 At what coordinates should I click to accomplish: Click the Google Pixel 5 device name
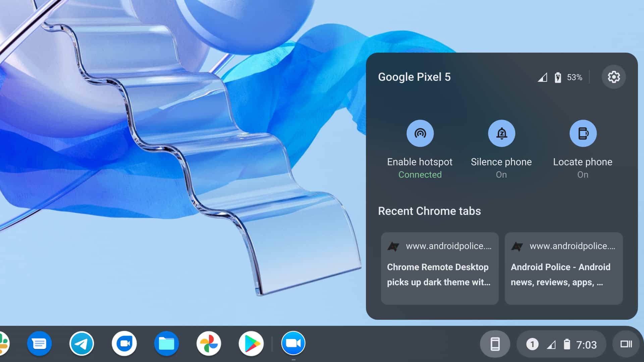click(415, 77)
